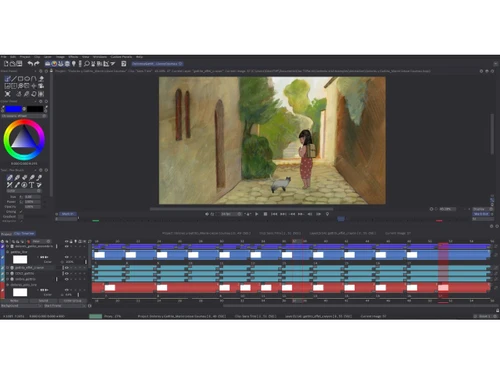Select the ellipse shape tool
Screen dimensions: 500x375
[x=27, y=79]
